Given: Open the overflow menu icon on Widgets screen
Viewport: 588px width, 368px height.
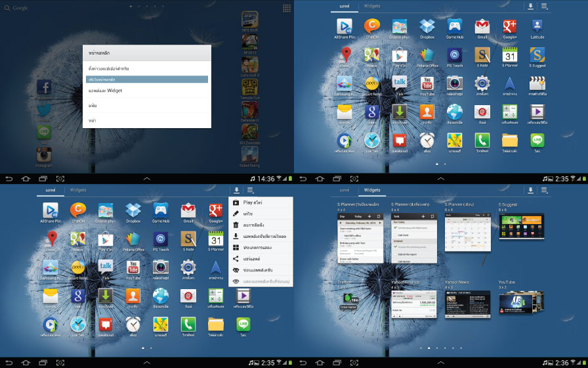Looking at the screenshot, I should (545, 190).
